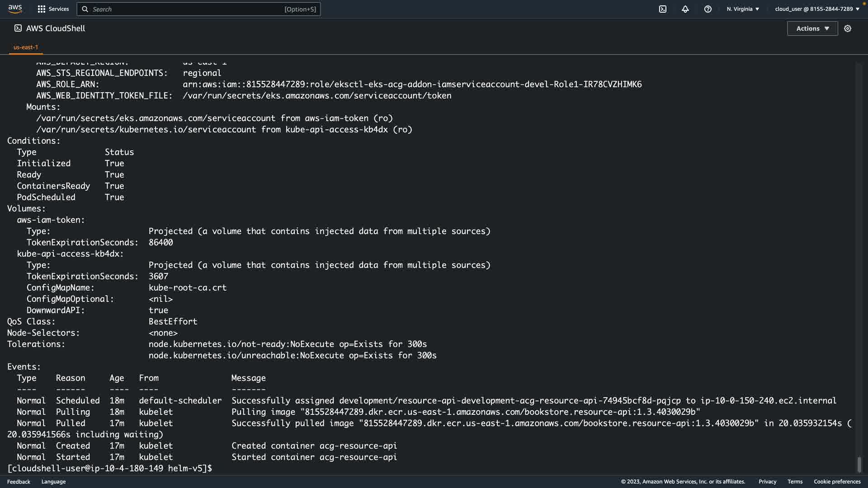Expand the N. Virginia region dropdown
The image size is (868, 488).
[x=743, y=9]
